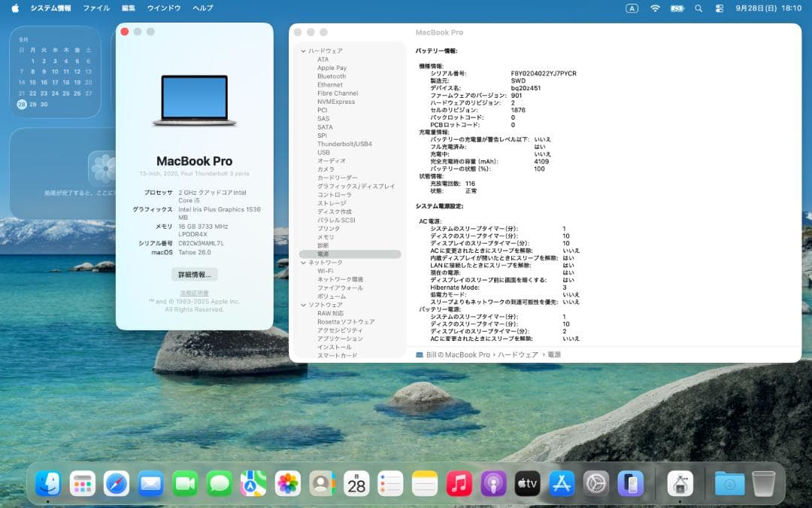Click input source A icon in menu bar
The width and height of the screenshot is (812, 508).
632,8
